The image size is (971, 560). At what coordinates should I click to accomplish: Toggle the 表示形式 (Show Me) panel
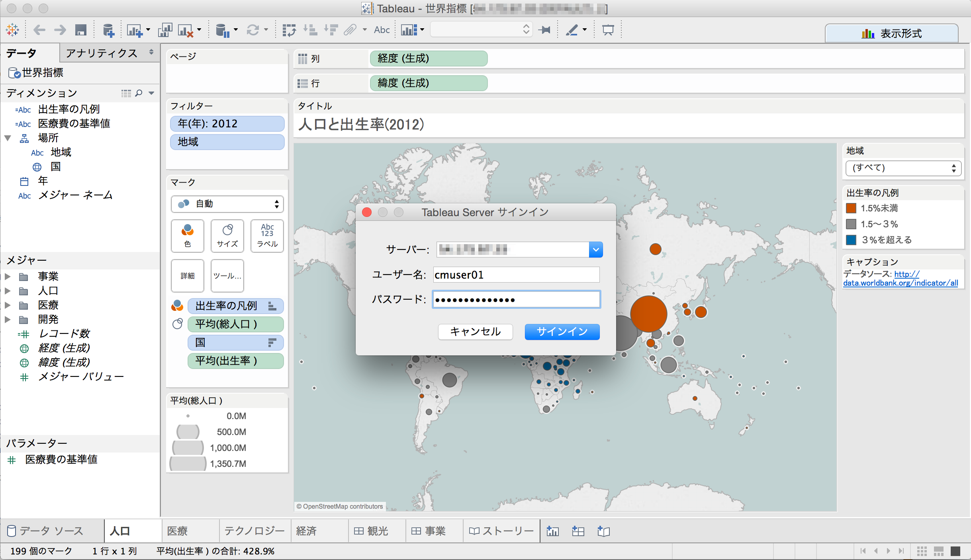tap(891, 33)
